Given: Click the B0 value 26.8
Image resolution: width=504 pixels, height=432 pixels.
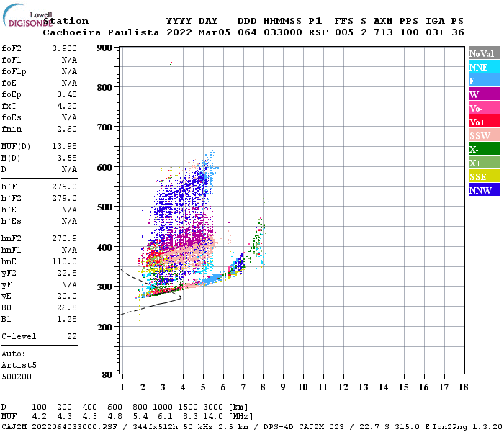Looking at the screenshot, I should [67, 308].
